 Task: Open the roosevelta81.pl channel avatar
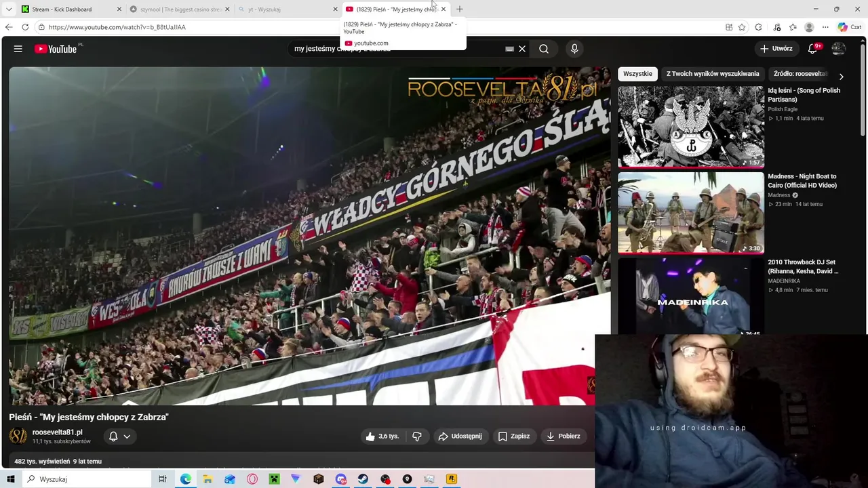(x=18, y=436)
